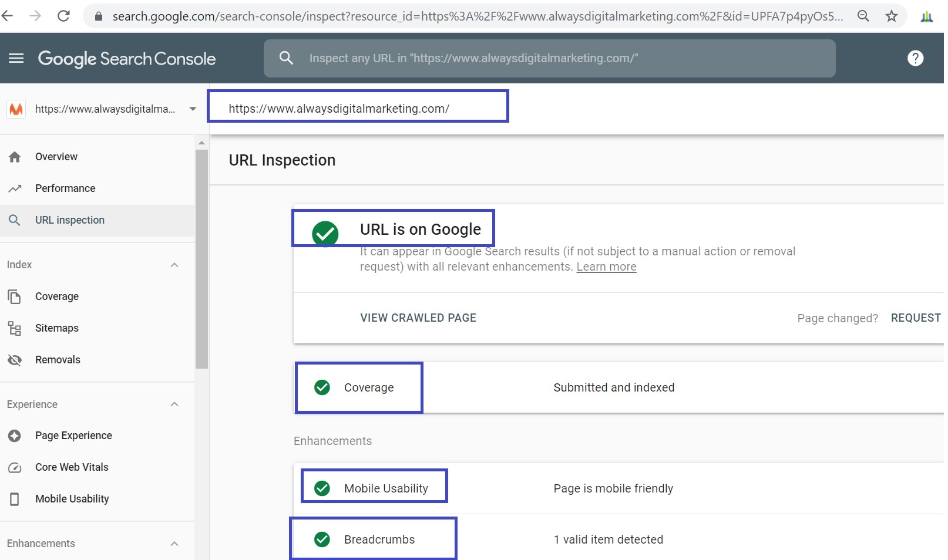Image resolution: width=948 pixels, height=560 pixels.
Task: Click the Sitemaps tree icon
Action: 15,328
